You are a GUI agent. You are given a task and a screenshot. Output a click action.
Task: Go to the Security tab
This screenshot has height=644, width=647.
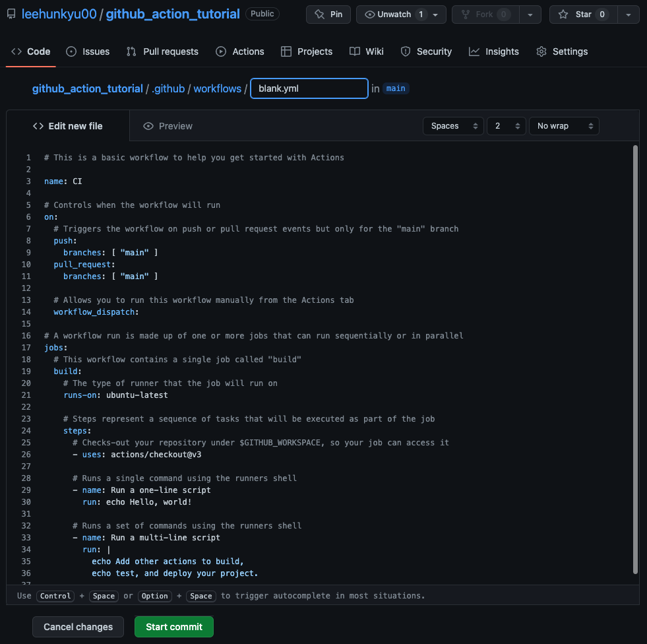click(426, 51)
